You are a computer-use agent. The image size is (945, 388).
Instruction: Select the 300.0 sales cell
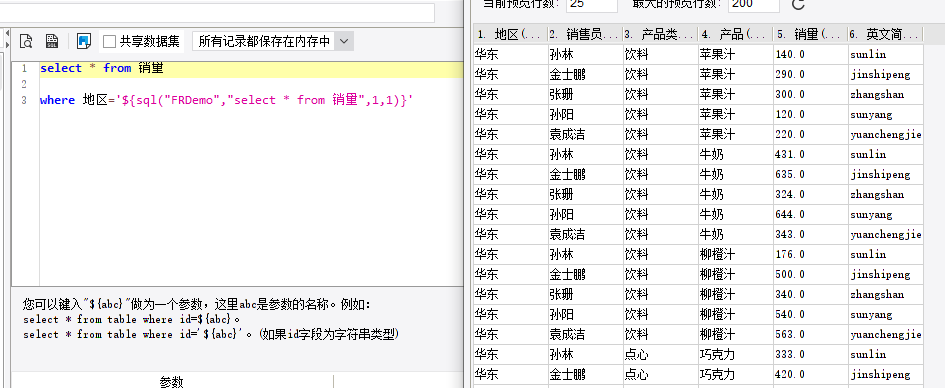tap(810, 95)
